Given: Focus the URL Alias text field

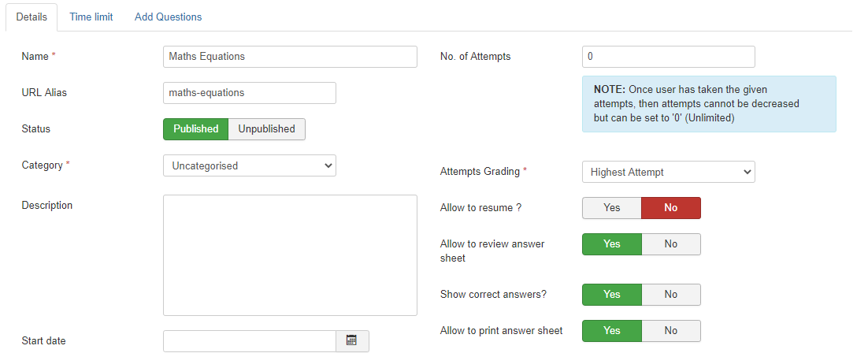Looking at the screenshot, I should pos(249,93).
